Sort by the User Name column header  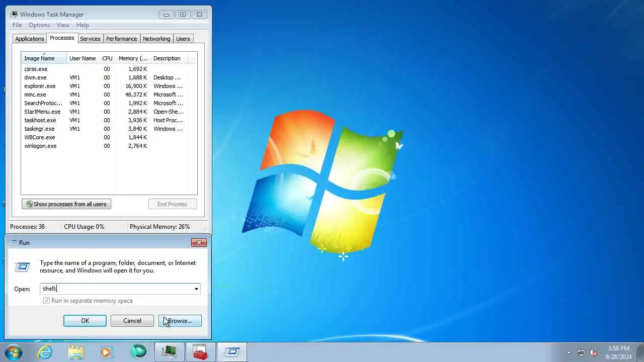tap(83, 58)
